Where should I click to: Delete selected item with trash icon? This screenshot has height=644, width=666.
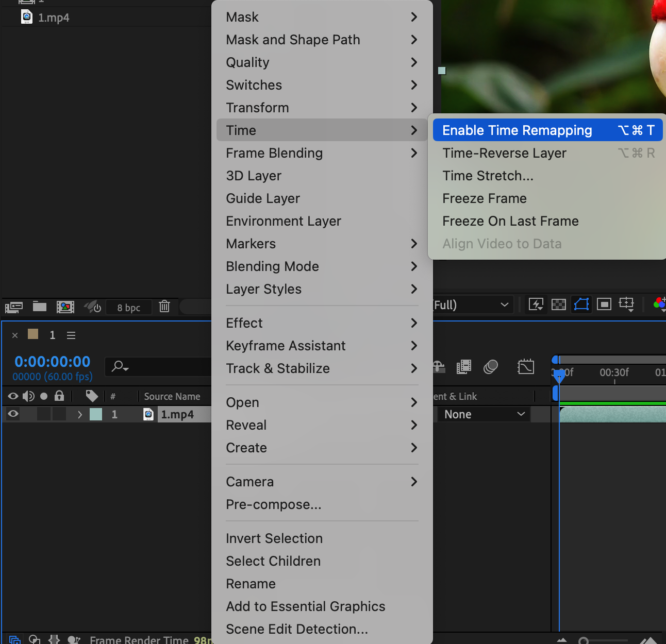(164, 307)
